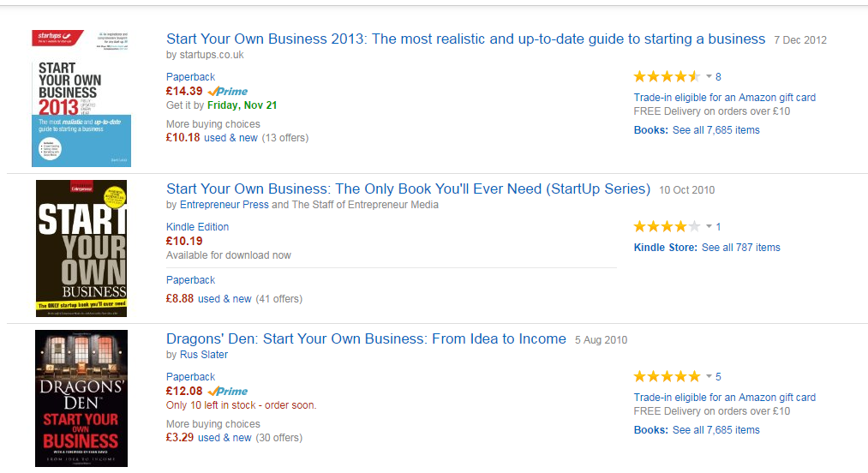Click the five-star rating of Dragons' Den book
Image resolution: width=868 pixels, height=473 pixels.
667,377
